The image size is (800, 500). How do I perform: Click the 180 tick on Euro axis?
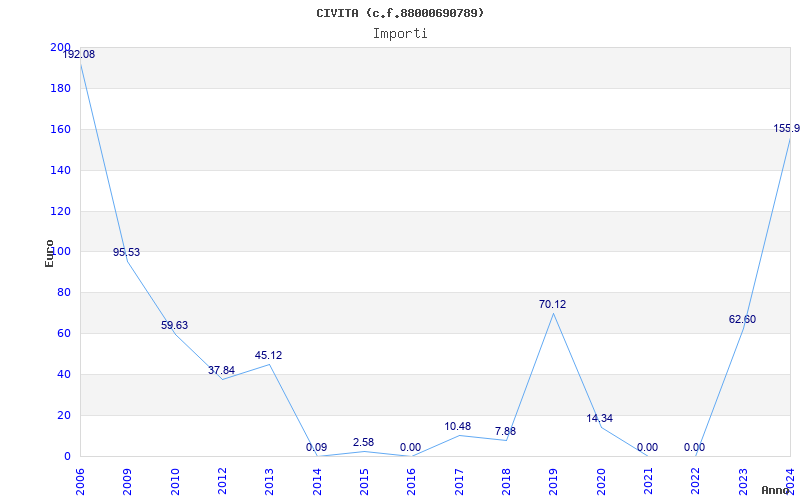point(60,88)
